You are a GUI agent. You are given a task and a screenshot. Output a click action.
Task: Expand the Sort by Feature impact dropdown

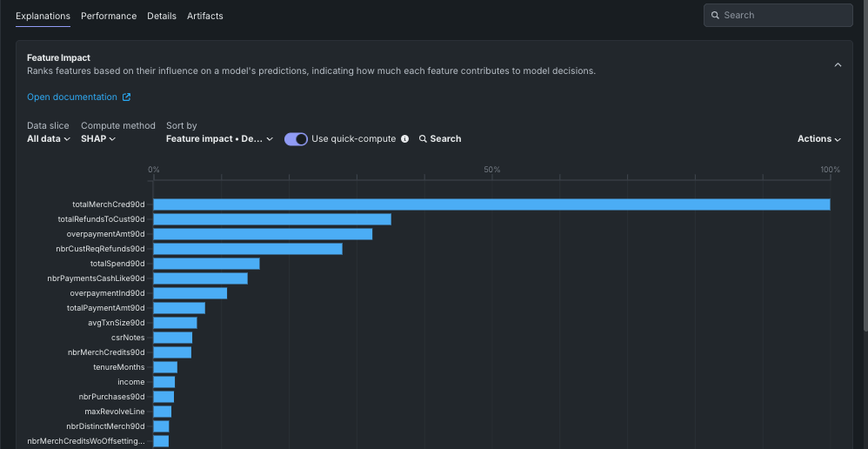pos(219,139)
